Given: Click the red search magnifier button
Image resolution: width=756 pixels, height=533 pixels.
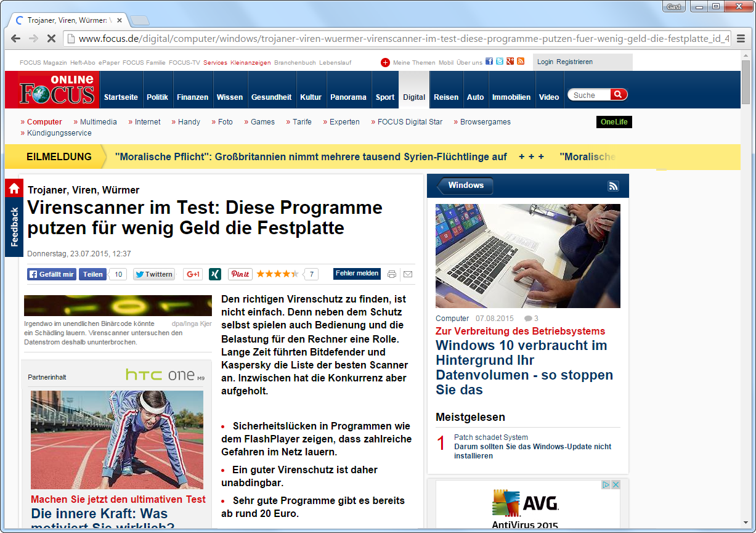Looking at the screenshot, I should coord(619,95).
